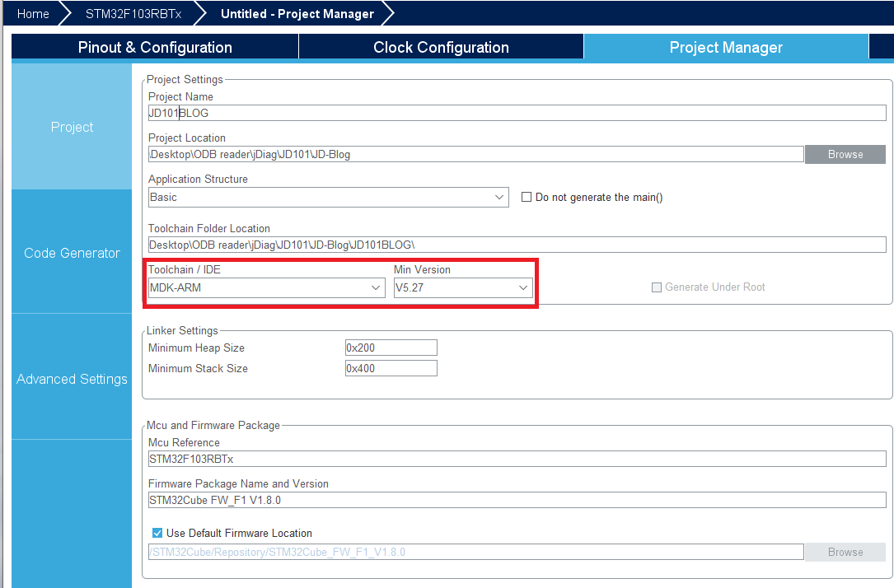Switch to Pinout & Configuration tab
The image size is (894, 588).
point(155,48)
